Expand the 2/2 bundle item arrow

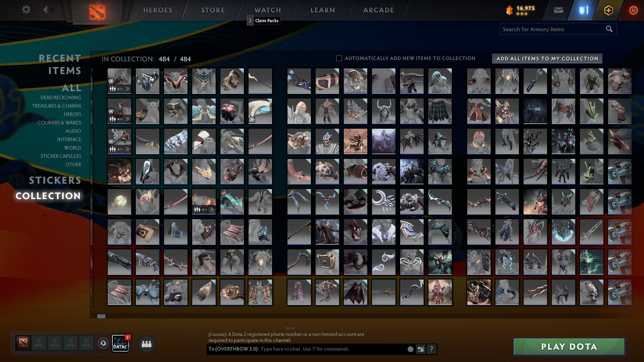pos(212,209)
